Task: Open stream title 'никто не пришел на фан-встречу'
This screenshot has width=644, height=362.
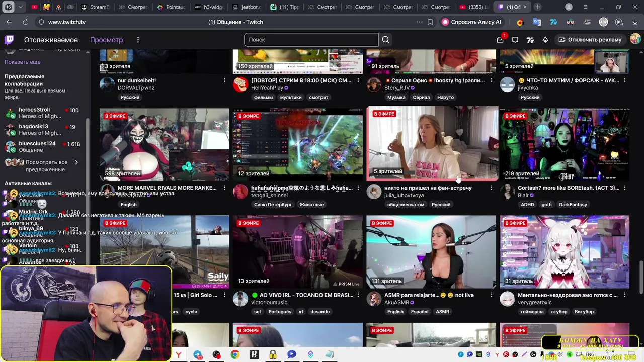Action: point(428,188)
